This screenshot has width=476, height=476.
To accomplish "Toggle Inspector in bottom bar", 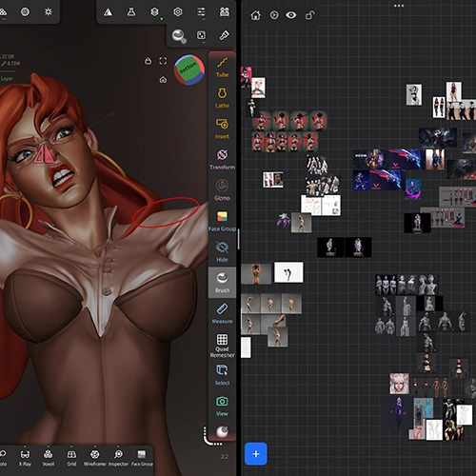I will pos(118,458).
